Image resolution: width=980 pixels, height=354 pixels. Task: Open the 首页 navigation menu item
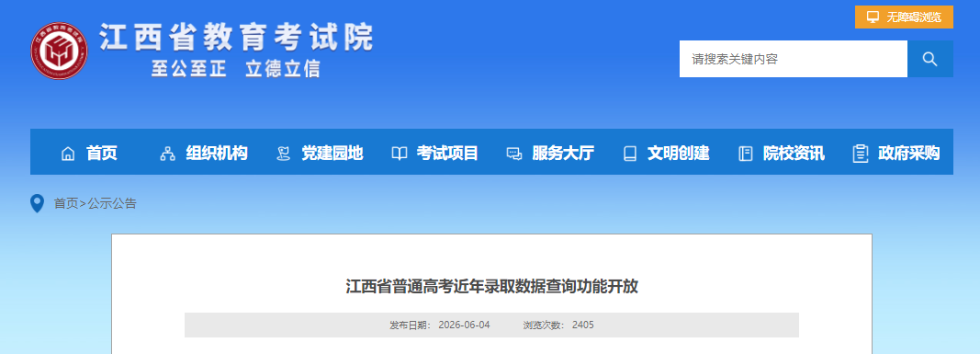coord(102,154)
